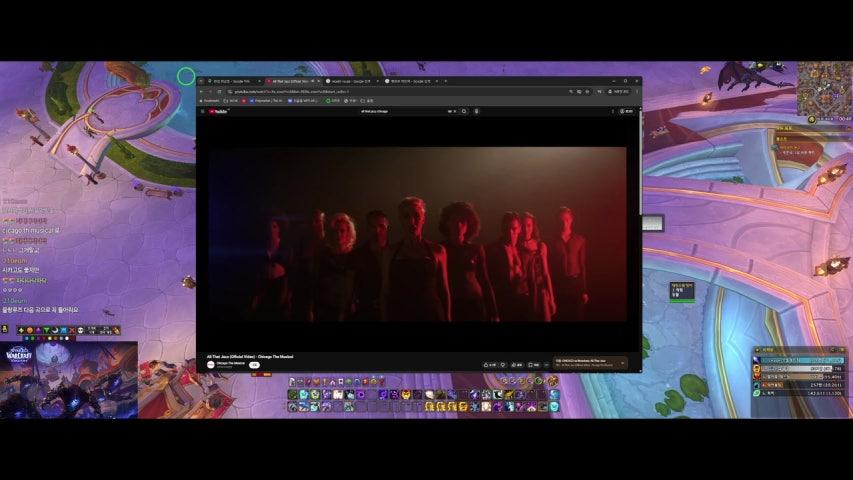Open the Chrome three-dot menu

(636, 91)
